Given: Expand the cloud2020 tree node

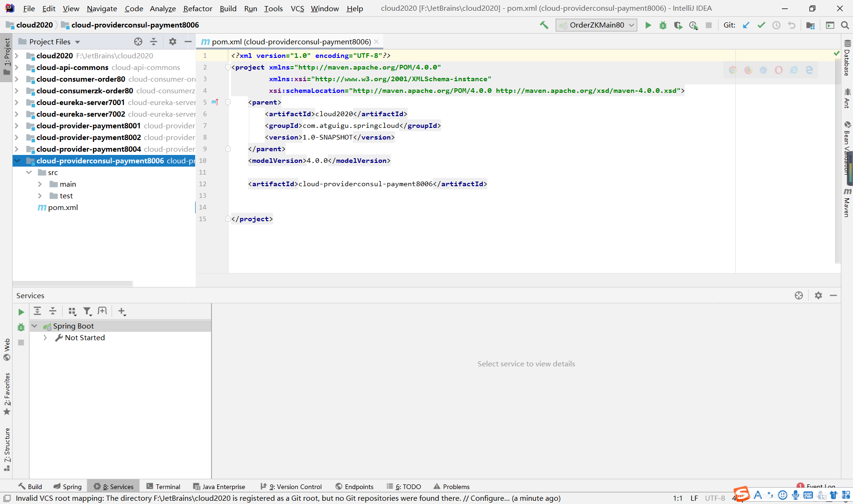Looking at the screenshot, I should [17, 56].
